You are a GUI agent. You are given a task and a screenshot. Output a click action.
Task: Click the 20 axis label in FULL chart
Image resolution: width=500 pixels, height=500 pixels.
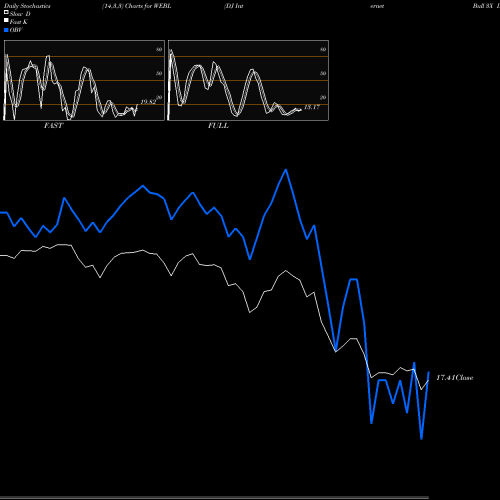coord(323,97)
